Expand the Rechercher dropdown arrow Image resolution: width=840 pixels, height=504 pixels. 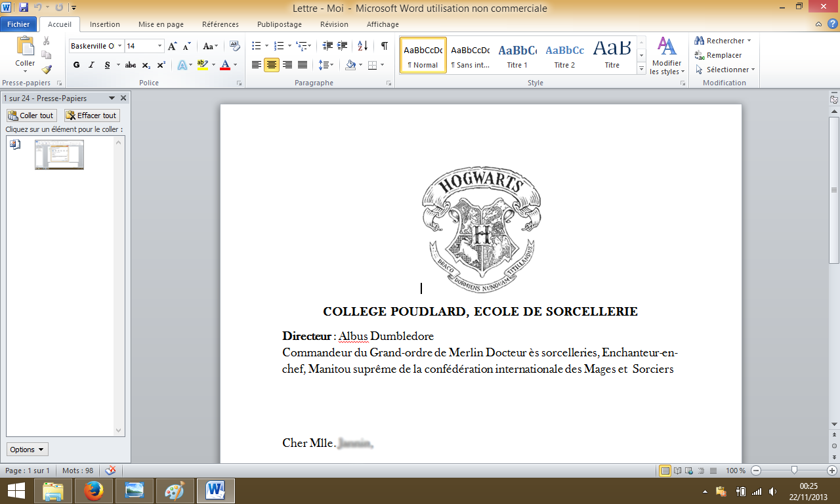pos(749,41)
